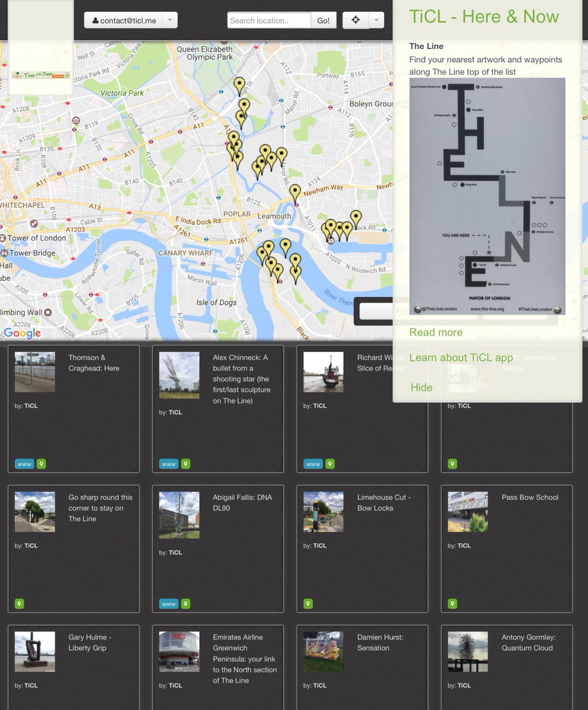The height and width of the screenshot is (710, 588).
Task: Select the 'Damien Hurst: Sensation' title
Action: point(380,643)
